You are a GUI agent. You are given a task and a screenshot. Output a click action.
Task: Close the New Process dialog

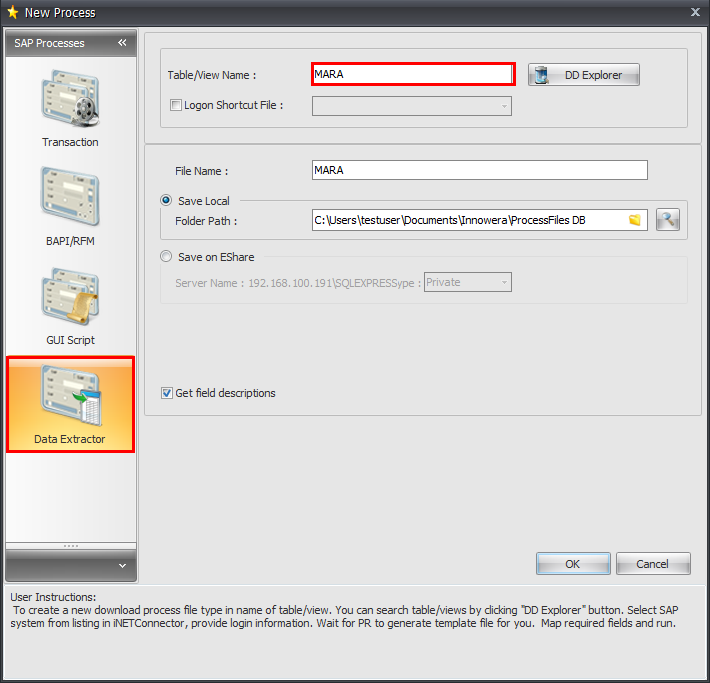pyautogui.click(x=695, y=12)
